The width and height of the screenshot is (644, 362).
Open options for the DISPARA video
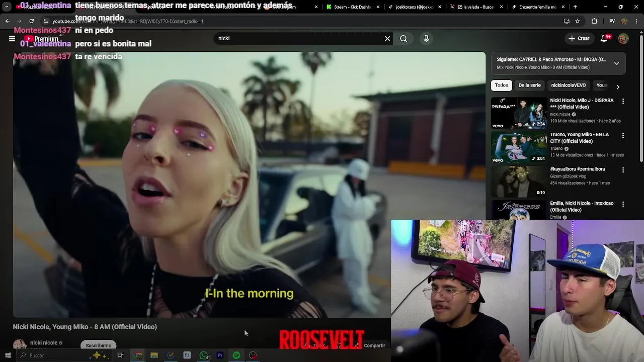(x=623, y=101)
